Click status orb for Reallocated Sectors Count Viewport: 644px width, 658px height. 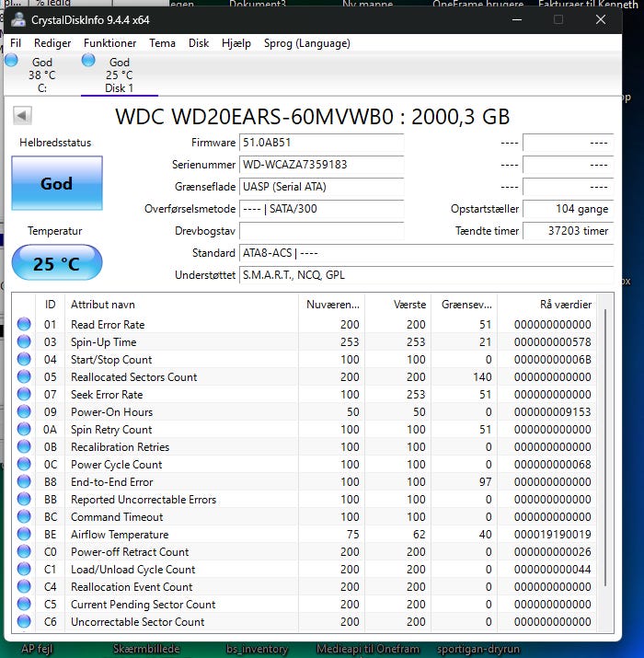coord(24,376)
